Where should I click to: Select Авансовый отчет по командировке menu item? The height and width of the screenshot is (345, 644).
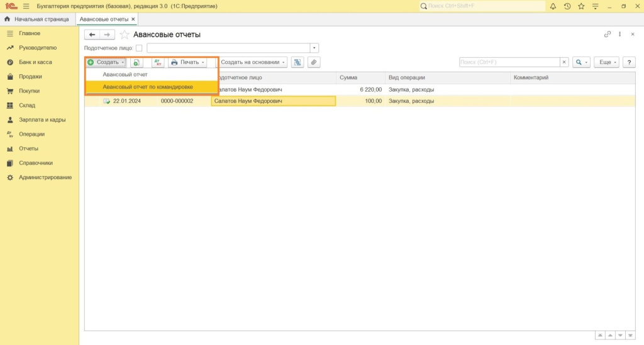tap(148, 87)
